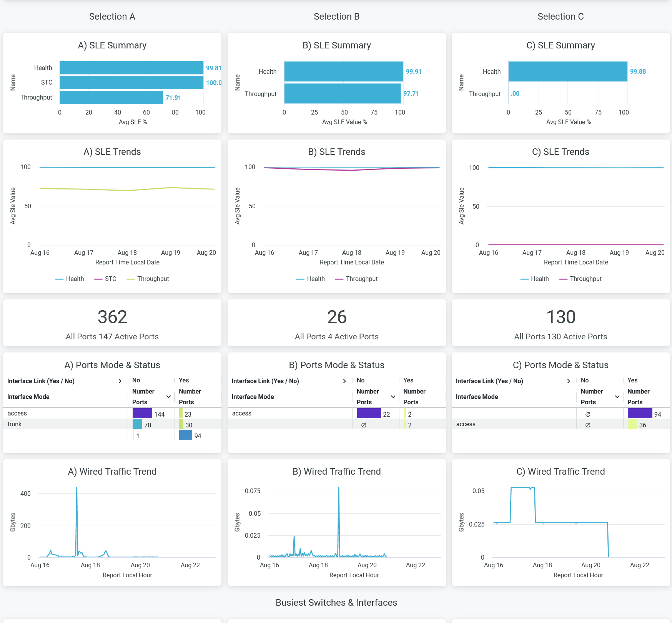
Task: Click the 99.88 Health value label
Action: coord(638,71)
